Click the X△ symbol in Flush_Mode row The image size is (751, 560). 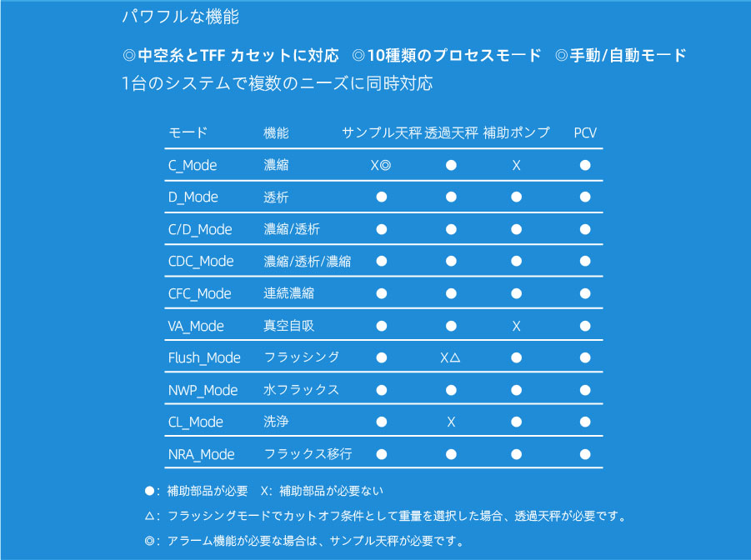[450, 357]
